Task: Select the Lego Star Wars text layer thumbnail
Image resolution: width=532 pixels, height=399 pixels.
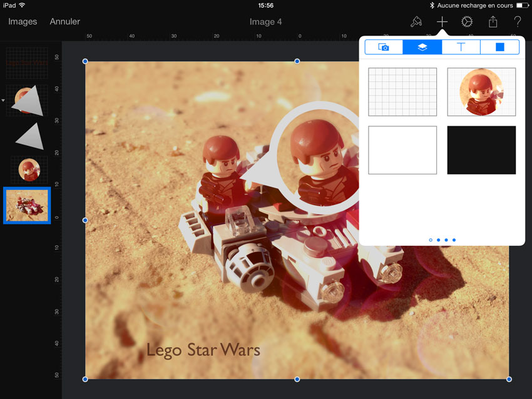Action: (x=27, y=63)
